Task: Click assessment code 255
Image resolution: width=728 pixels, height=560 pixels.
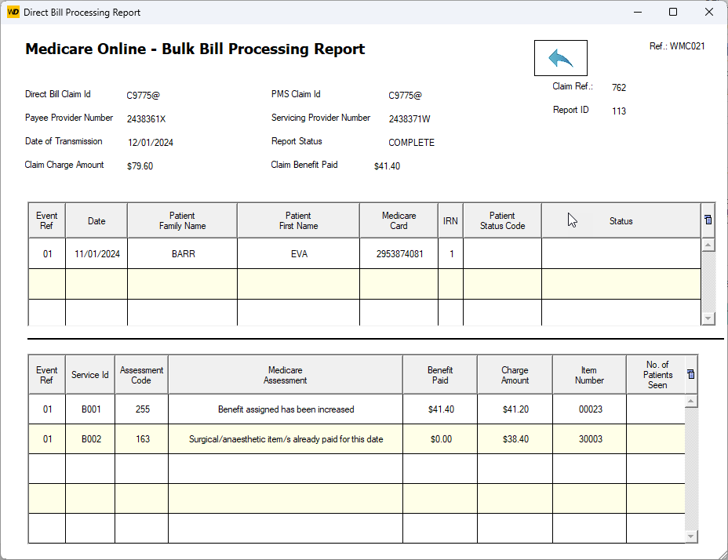Action: (142, 409)
